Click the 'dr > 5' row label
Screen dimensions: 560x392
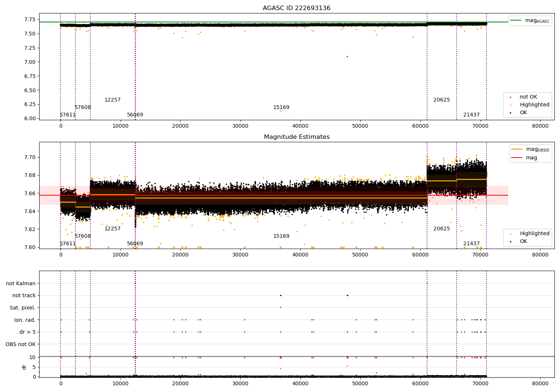click(x=28, y=332)
